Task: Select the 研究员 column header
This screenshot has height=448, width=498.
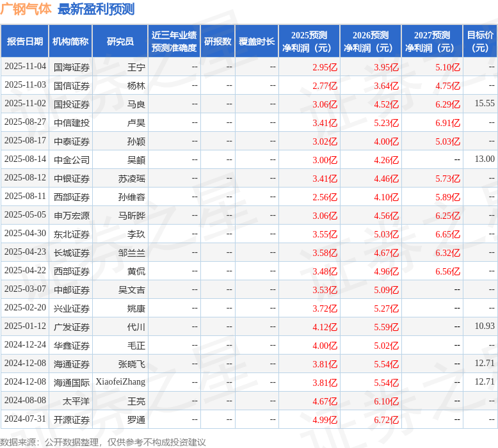Action: (120, 42)
